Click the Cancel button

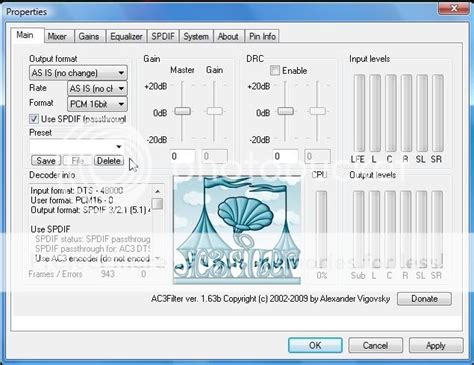(x=375, y=345)
